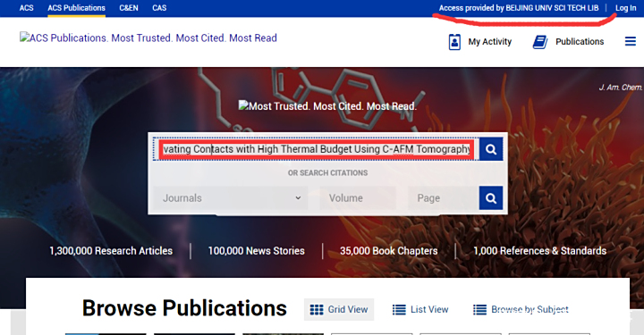Select the Browse by Subject text option
Viewport: 644px width, 335px height.
[x=530, y=310]
